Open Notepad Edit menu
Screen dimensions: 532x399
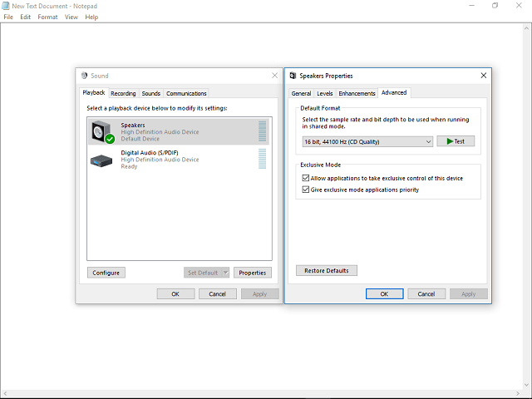click(x=26, y=17)
